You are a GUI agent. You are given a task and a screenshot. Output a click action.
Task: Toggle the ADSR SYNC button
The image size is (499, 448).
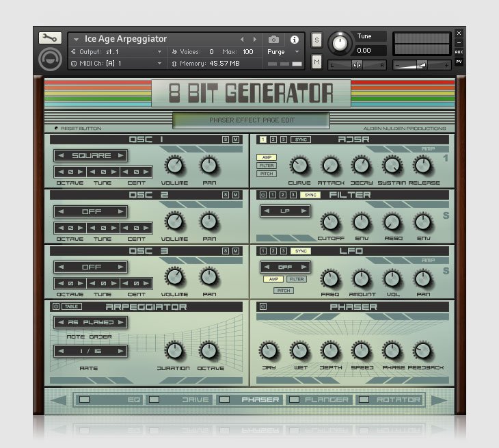(x=301, y=140)
